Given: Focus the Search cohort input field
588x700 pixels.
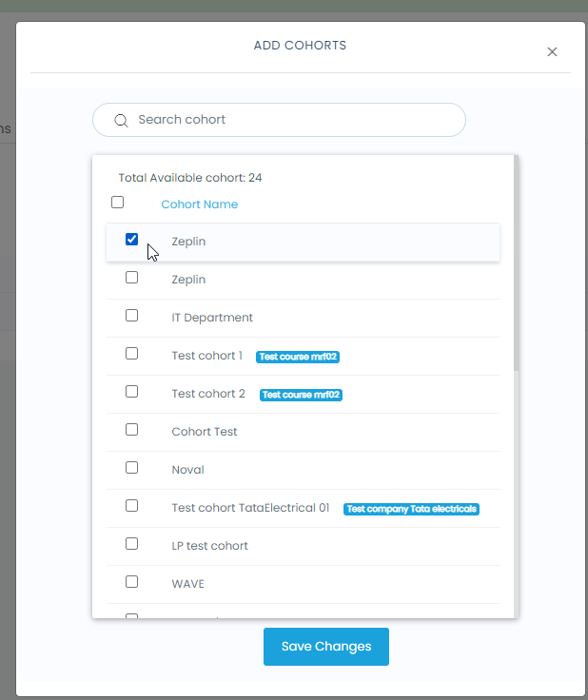Looking at the screenshot, I should pos(285,120).
